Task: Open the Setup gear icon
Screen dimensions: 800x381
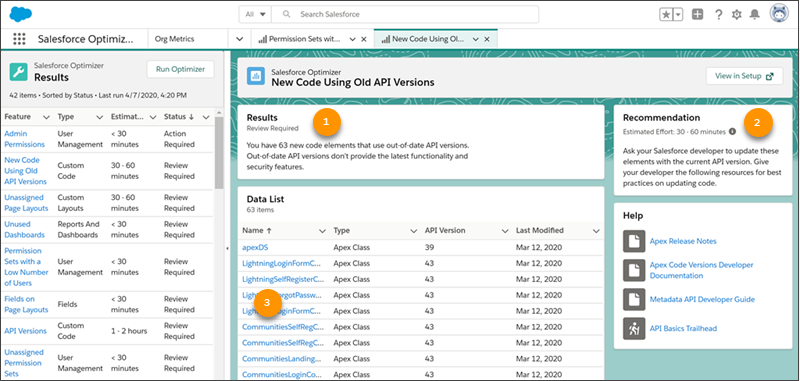Action: pyautogui.click(x=736, y=15)
